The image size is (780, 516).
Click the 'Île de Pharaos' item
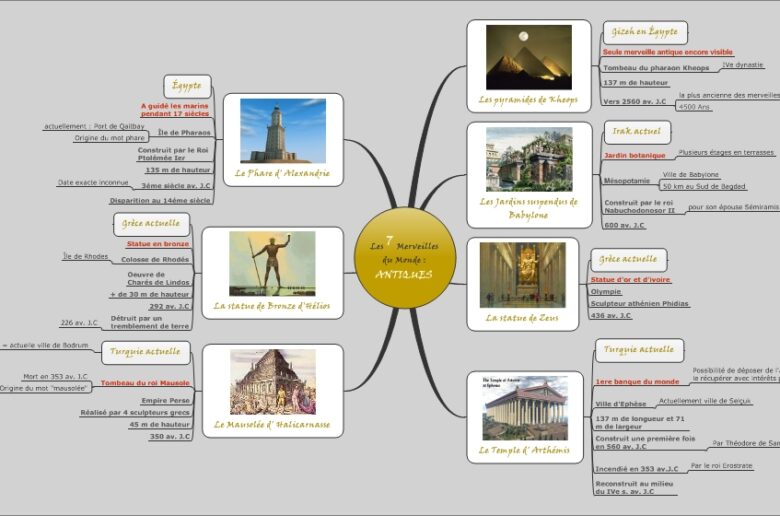click(184, 132)
